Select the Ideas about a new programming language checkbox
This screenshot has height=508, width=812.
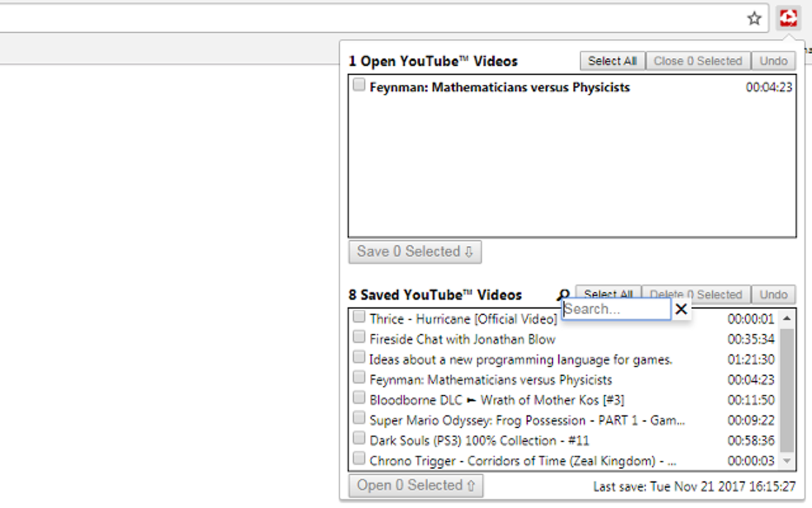[x=359, y=358]
